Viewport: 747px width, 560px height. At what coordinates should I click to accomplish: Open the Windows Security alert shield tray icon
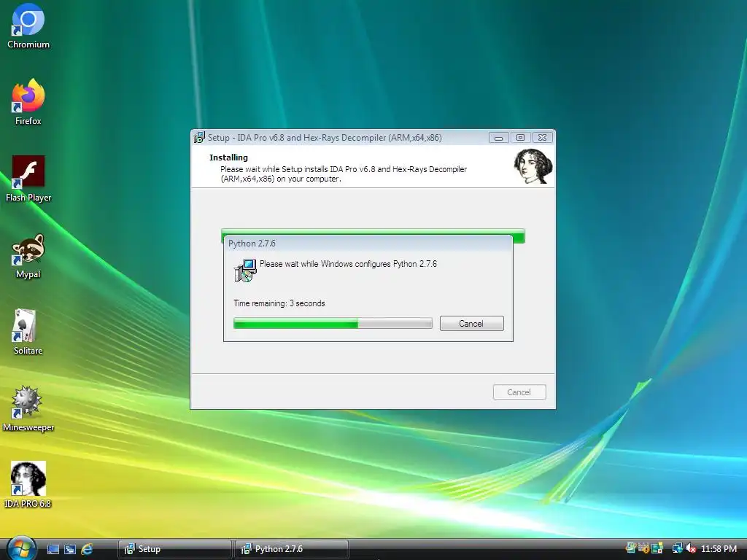tap(643, 548)
